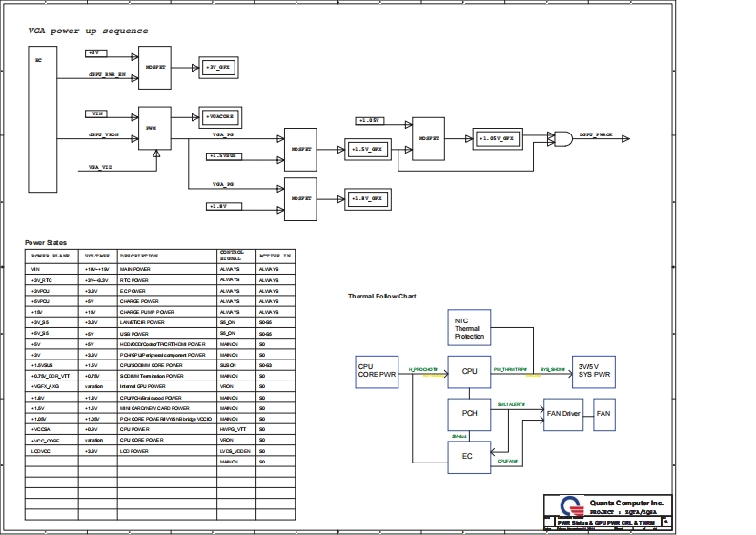Screen dimensions: 756x535
Task: Click the +VGACORE output box
Action: 219,115
